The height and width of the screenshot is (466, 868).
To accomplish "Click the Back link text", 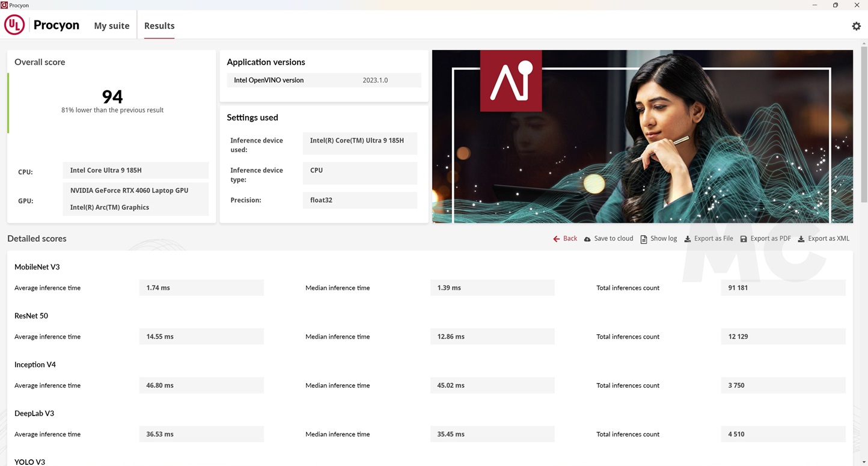I will tap(570, 239).
